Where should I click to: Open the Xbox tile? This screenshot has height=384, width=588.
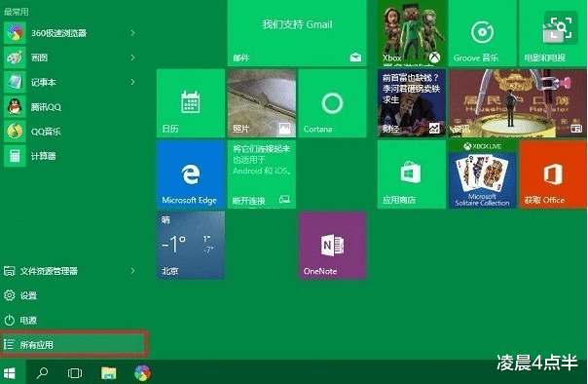(x=413, y=33)
